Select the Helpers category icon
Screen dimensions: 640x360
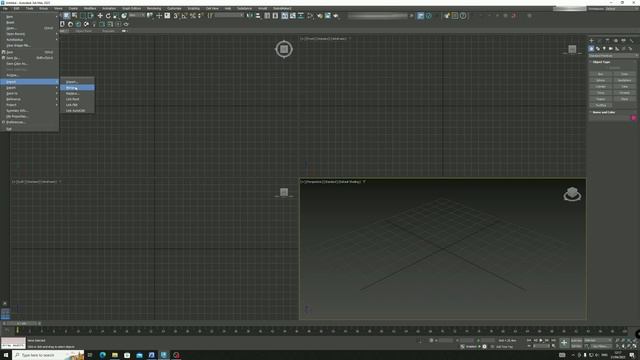[617, 49]
